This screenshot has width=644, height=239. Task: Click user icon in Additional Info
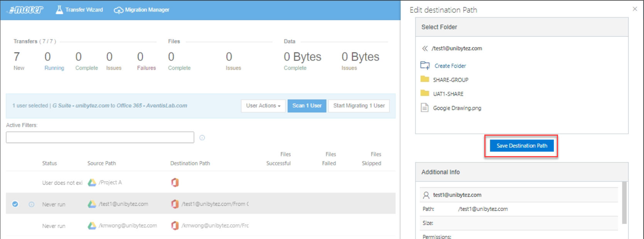click(426, 195)
